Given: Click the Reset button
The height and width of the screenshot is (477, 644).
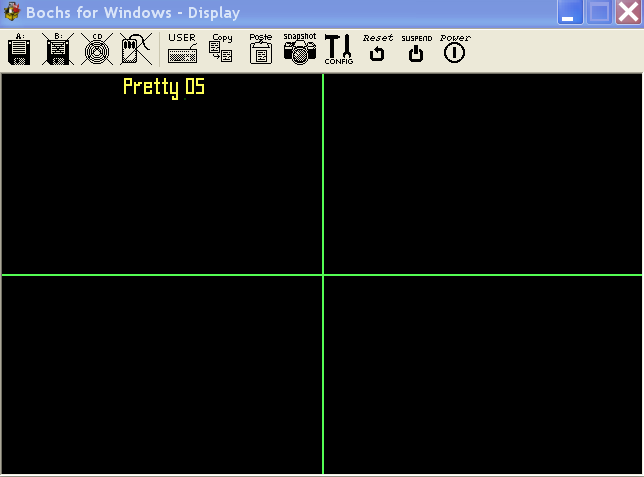Looking at the screenshot, I should (x=377, y=48).
